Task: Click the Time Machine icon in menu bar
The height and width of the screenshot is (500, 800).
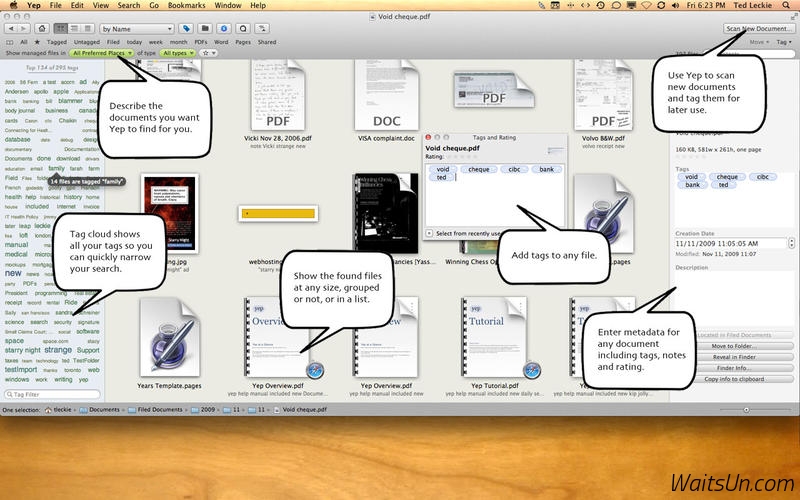Action: click(x=601, y=5)
